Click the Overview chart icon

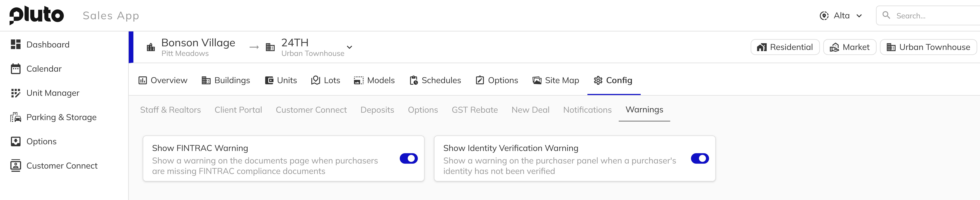pyautogui.click(x=143, y=80)
